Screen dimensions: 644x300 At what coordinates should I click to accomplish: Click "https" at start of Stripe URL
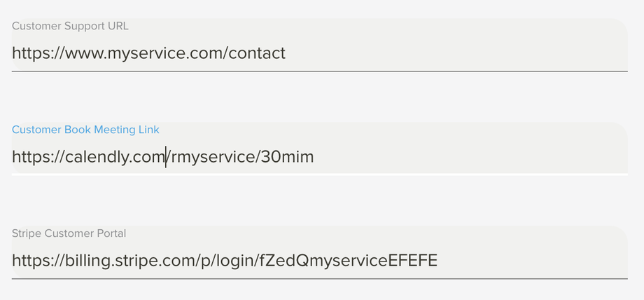coord(29,261)
